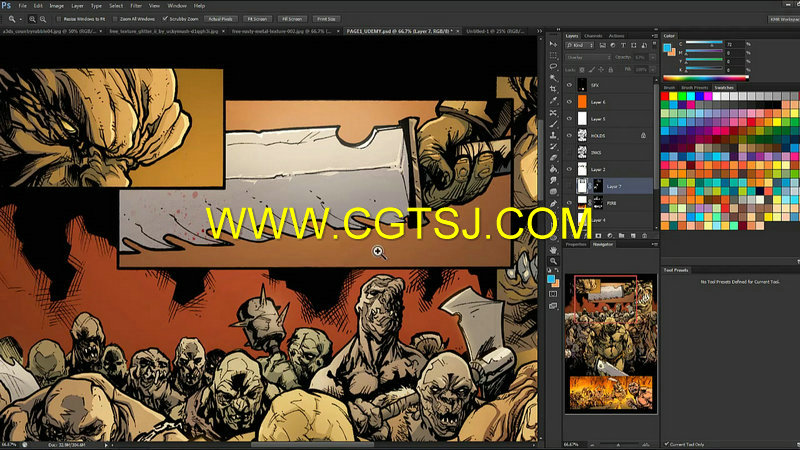Screen dimensions: 800x450
Task: Switch to the Properties tab
Action: [576, 244]
